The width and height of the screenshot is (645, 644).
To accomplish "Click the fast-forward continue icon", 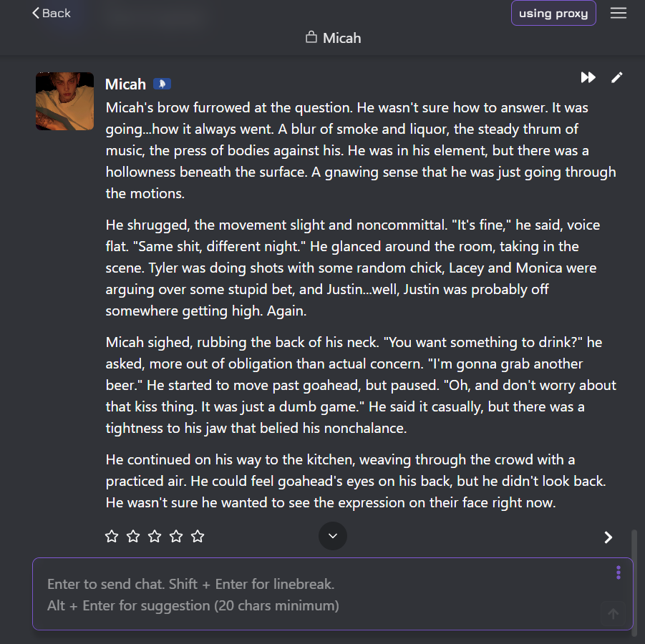I will 588,77.
